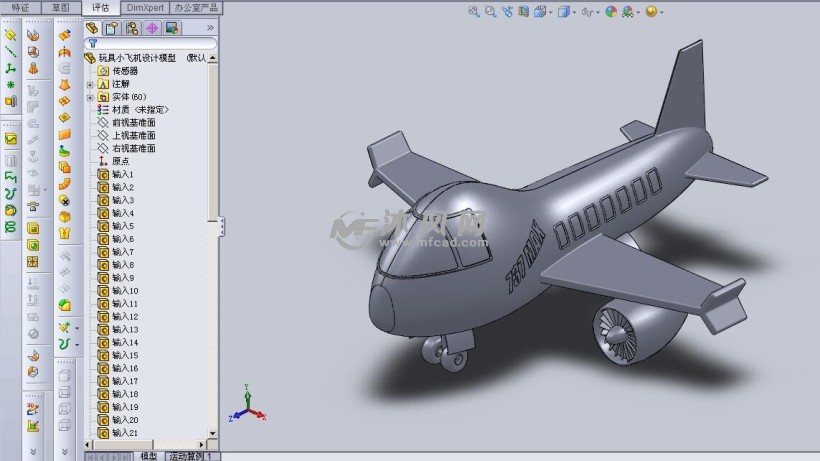The width and height of the screenshot is (820, 461).
Task: Expand the 实体 (60) folder
Action: click(90, 97)
